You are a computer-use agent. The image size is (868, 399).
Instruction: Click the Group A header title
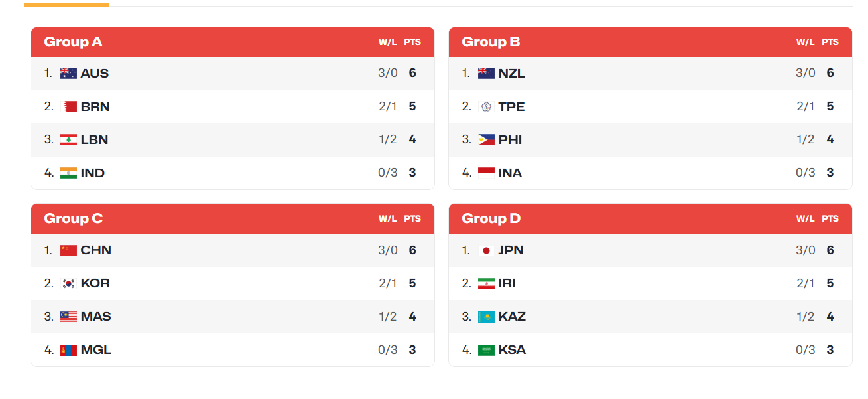[73, 42]
